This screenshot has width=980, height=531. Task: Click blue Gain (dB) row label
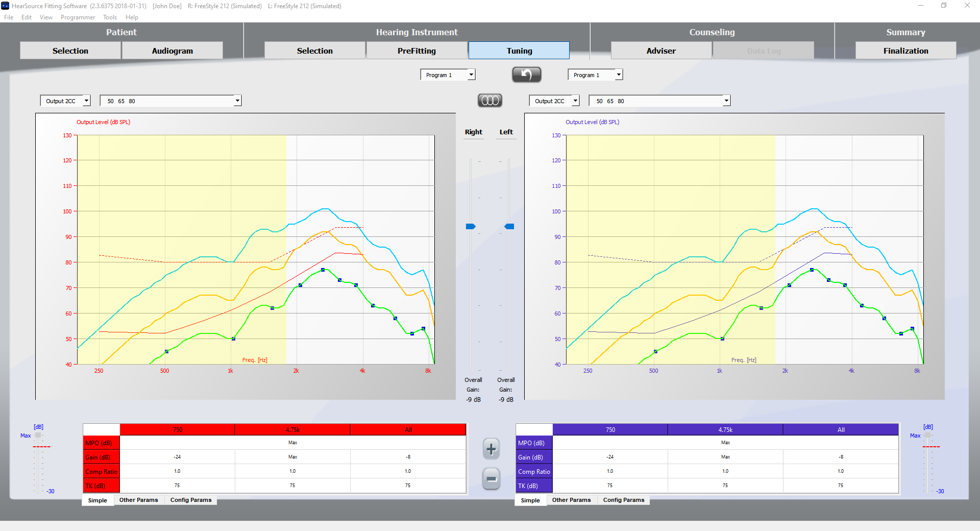534,457
